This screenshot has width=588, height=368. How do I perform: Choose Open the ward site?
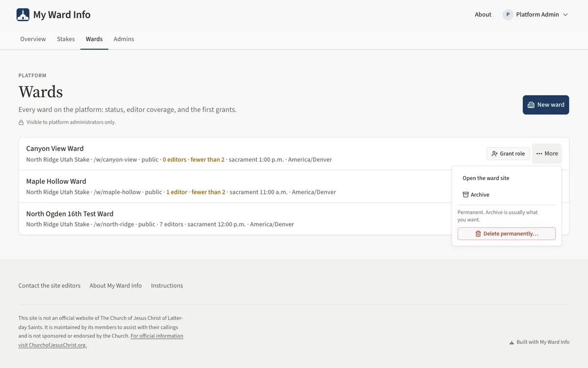point(507,178)
